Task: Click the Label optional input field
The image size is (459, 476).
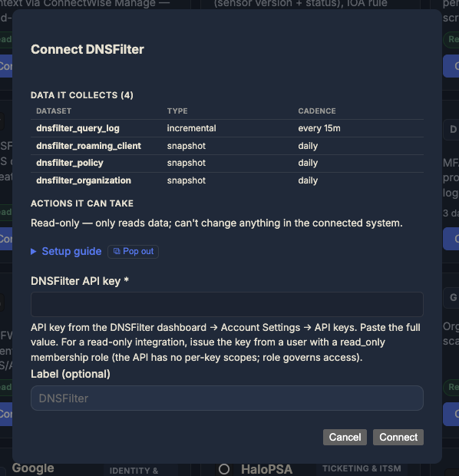Action: pos(227,398)
